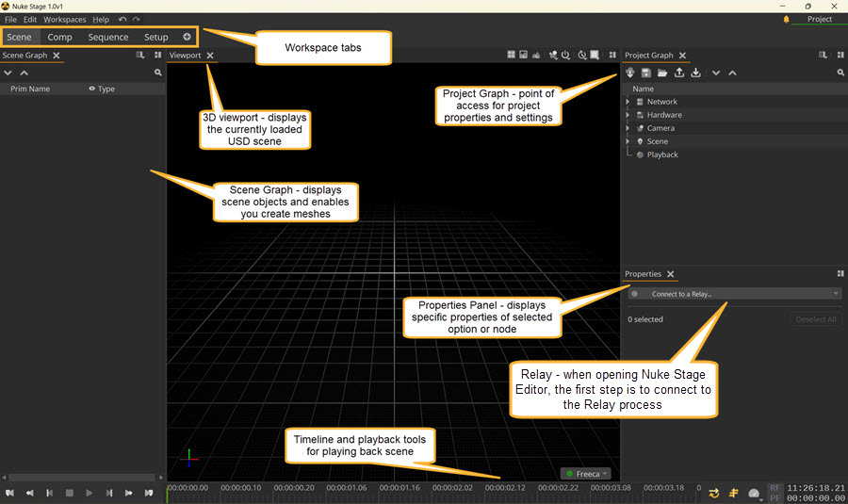Screen dimensions: 848x504
Task: Click the Deselect All button
Action: 814,319
